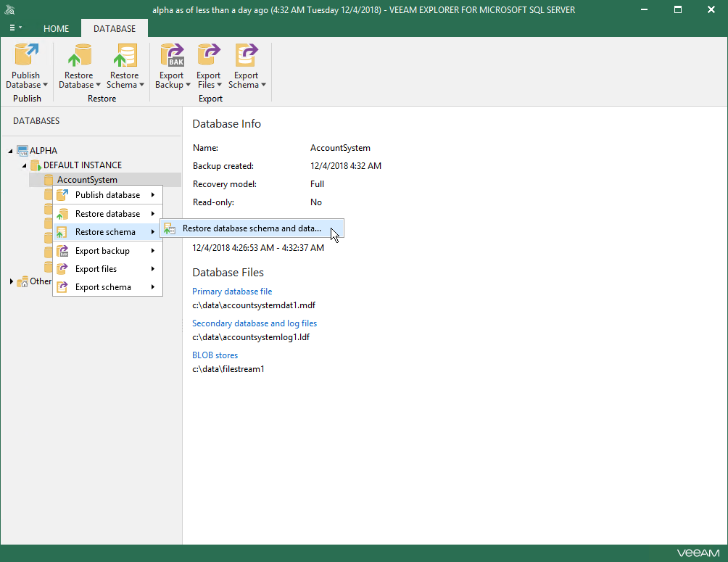Click the backup created date 12/4/2018 4:32 AM
Screen dimensions: 728x562
tap(346, 166)
